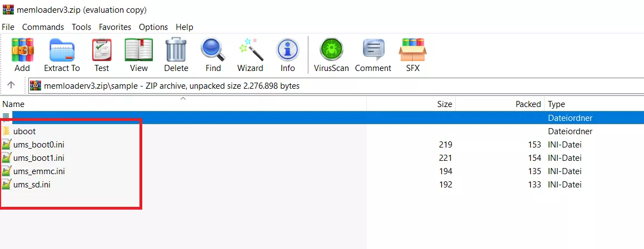Open the Favorites menu

115,27
